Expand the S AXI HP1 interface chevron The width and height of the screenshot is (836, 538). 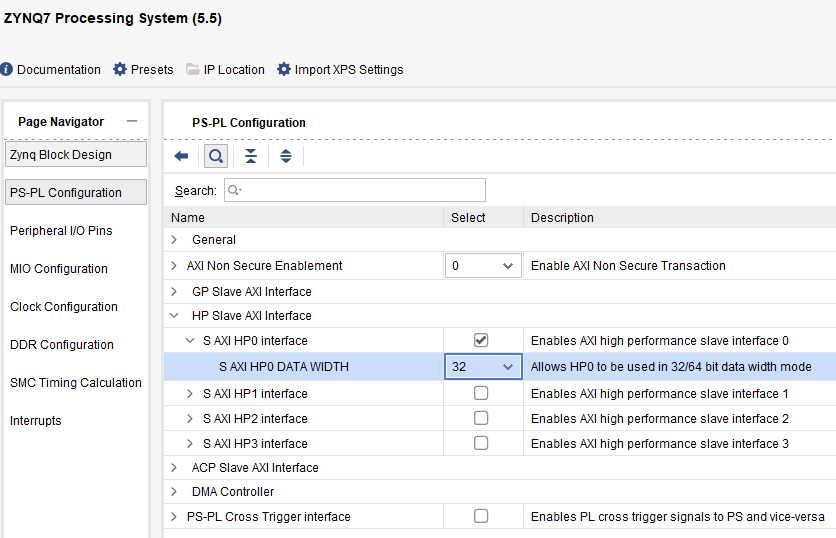pos(190,394)
